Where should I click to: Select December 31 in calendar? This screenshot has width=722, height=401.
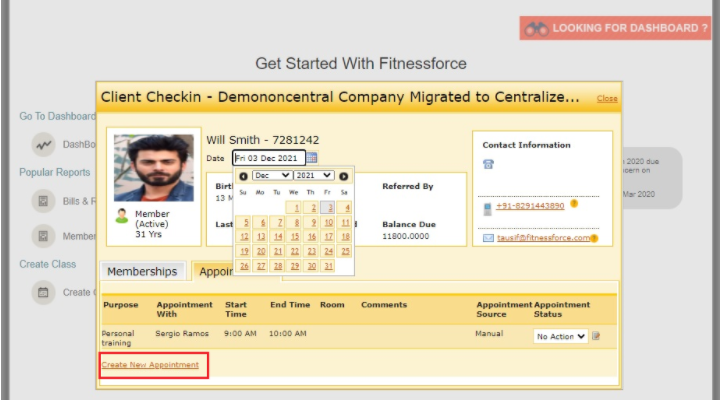coord(328,266)
